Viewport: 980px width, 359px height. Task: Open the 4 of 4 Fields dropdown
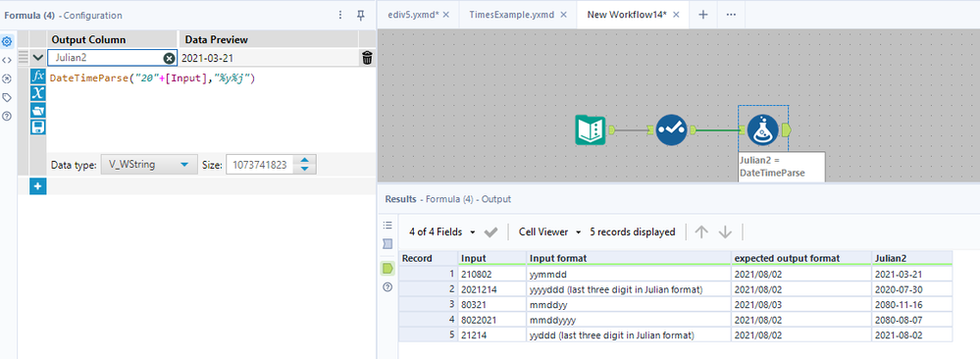coord(441,231)
